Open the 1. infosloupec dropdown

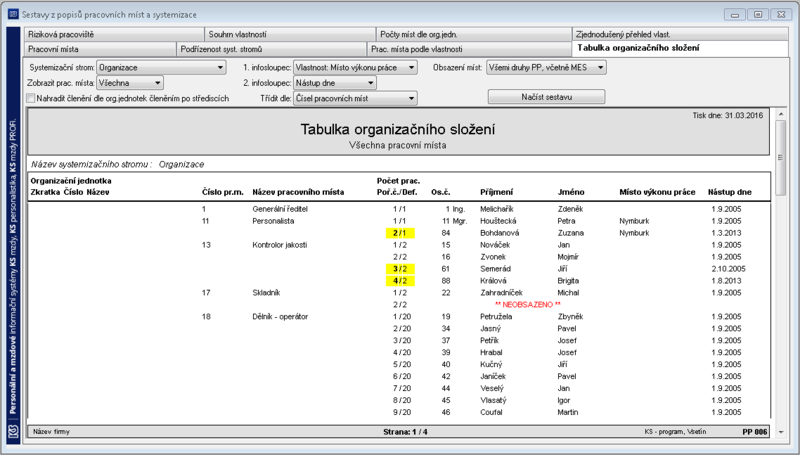(x=355, y=67)
